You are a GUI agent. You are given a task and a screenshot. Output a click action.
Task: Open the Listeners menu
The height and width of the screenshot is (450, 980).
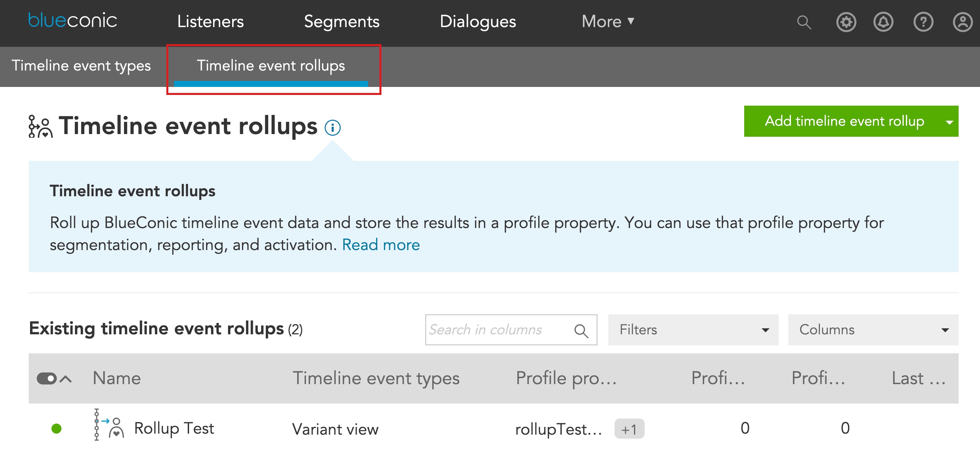pyautogui.click(x=210, y=21)
